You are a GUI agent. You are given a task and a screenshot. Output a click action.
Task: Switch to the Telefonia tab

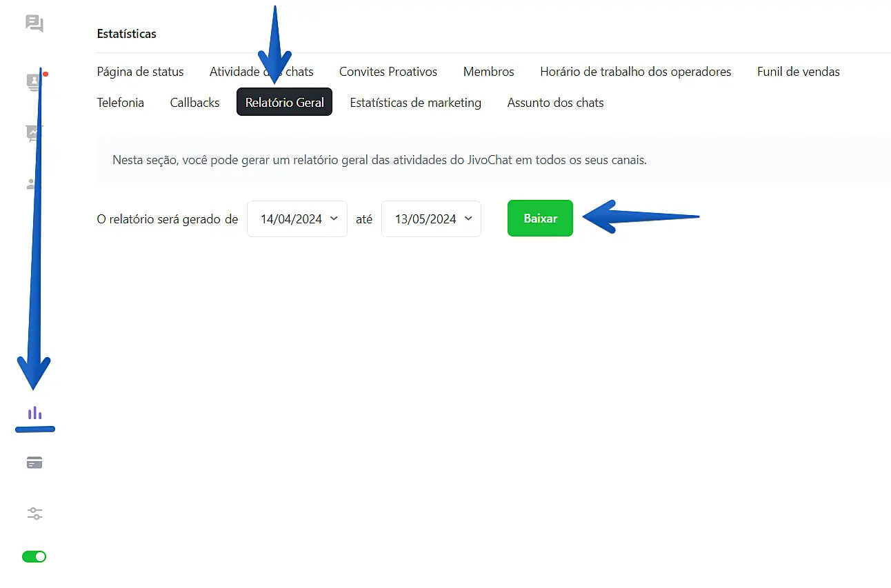121,103
